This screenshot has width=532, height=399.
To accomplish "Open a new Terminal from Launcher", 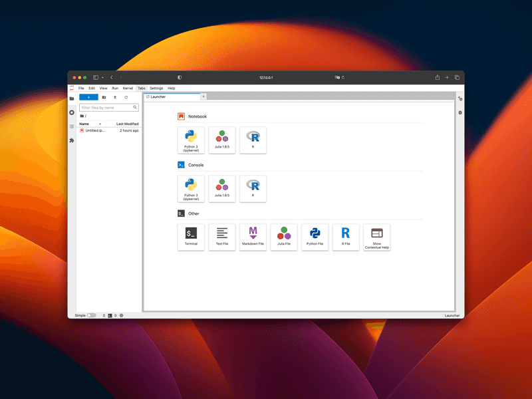I will [191, 237].
